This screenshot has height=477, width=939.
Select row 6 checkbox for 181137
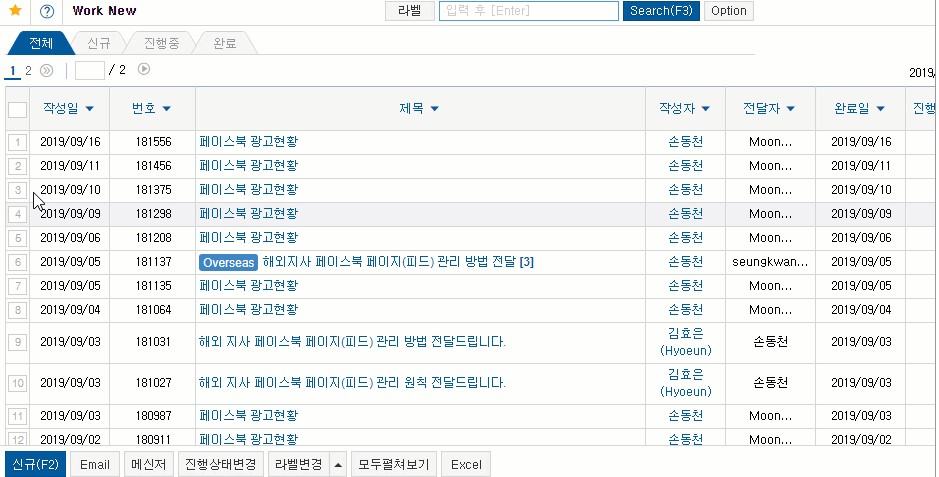[18, 262]
